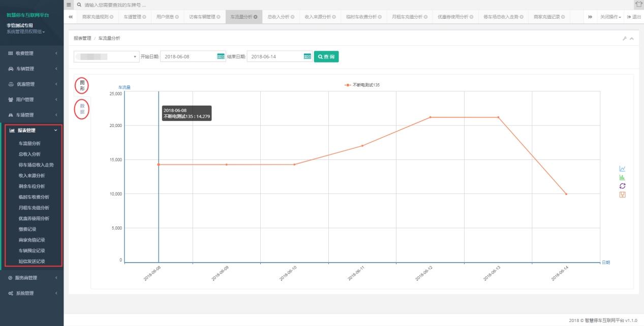Collapse the panel using the up chevron
The height and width of the screenshot is (326, 644).
tap(632, 39)
